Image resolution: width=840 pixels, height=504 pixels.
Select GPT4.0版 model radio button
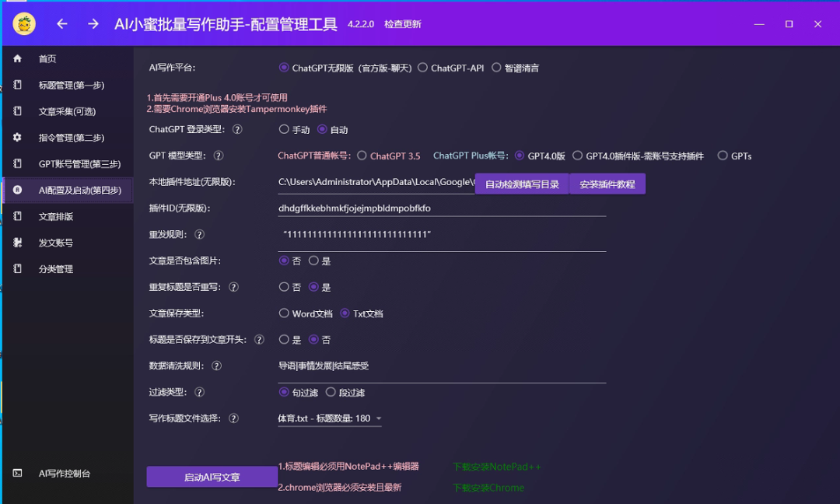519,156
